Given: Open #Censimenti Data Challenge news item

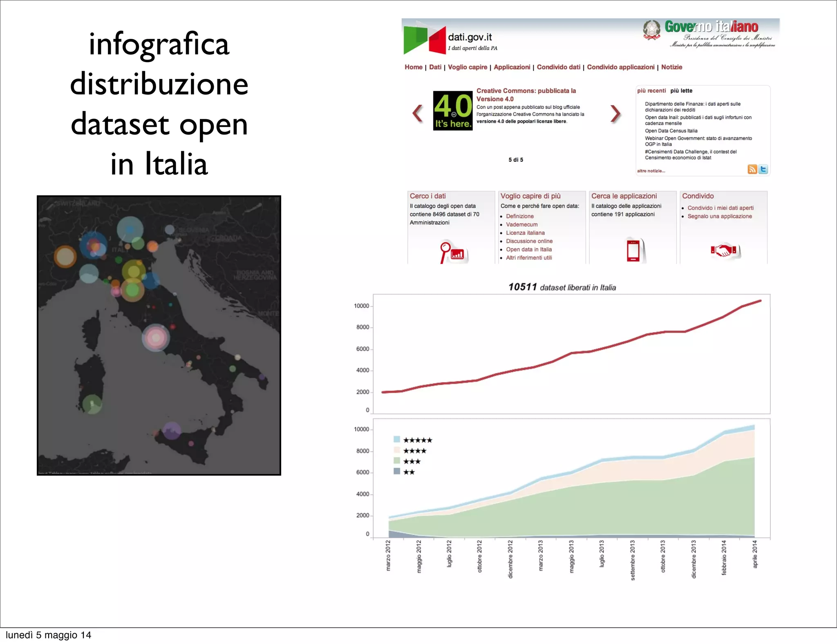Looking at the screenshot, I should coord(691,154).
